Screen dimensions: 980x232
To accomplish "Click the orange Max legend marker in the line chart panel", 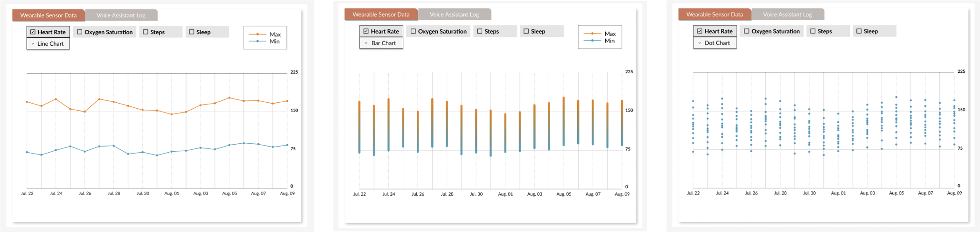I will (258, 35).
